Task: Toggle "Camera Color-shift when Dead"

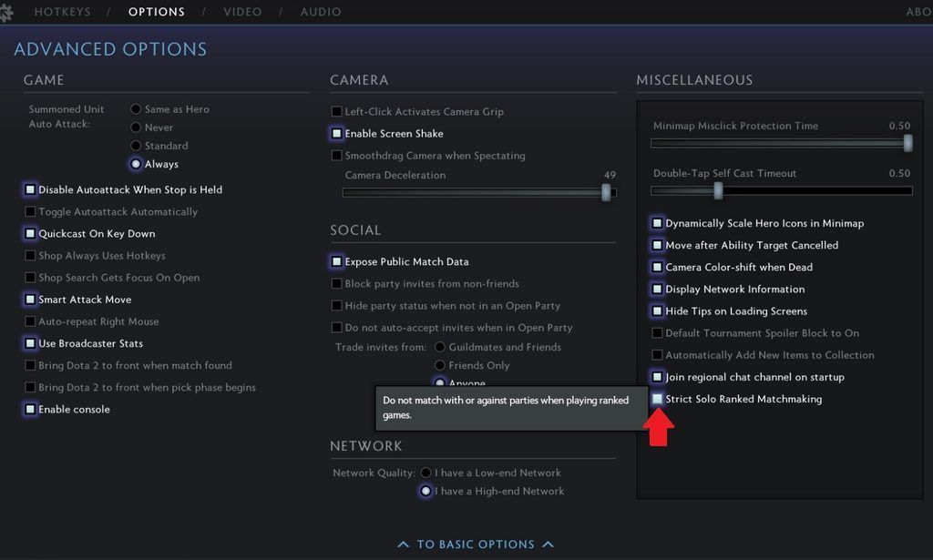Action: [658, 267]
